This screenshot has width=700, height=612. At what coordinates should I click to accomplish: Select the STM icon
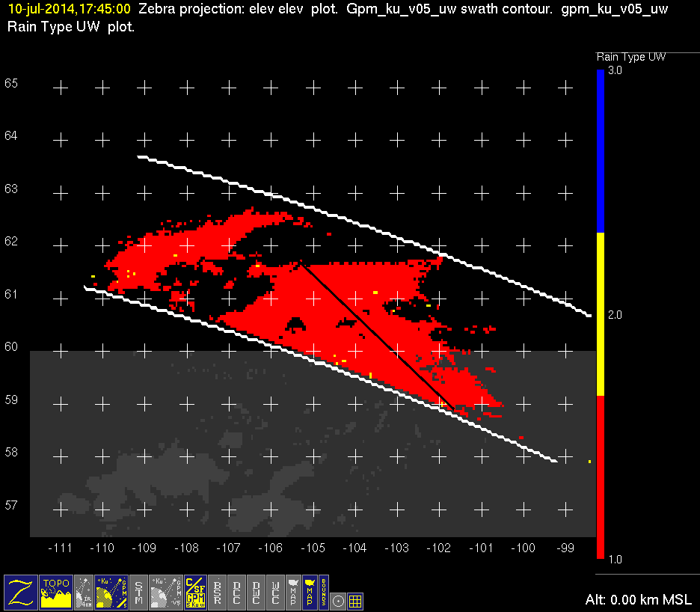(140, 592)
